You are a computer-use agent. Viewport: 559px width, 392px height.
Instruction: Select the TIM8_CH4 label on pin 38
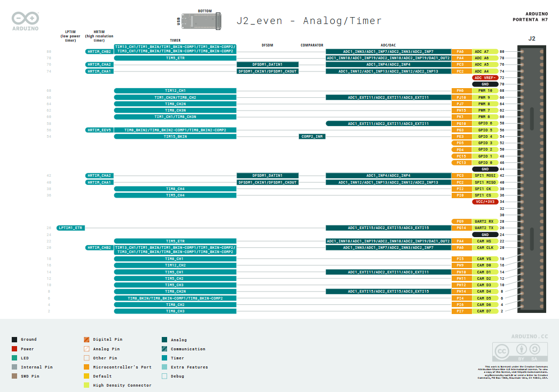tap(175, 189)
